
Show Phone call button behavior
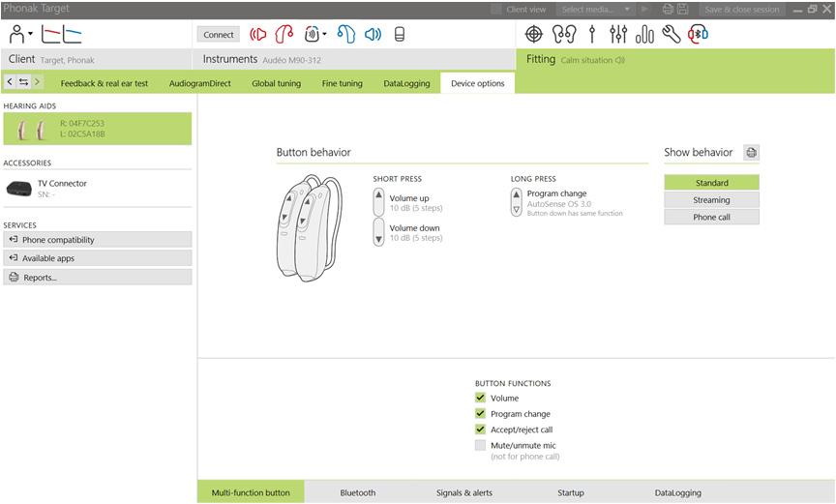(712, 217)
